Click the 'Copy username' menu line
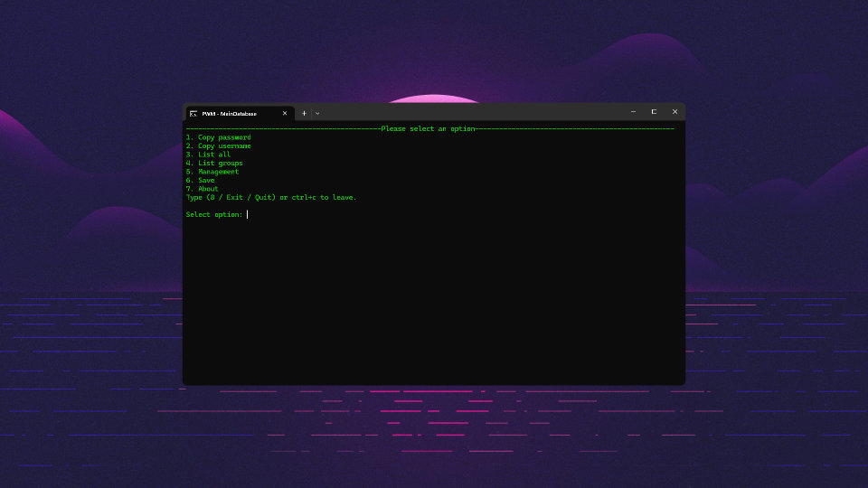Viewport: 868px width, 488px height. 219,145
